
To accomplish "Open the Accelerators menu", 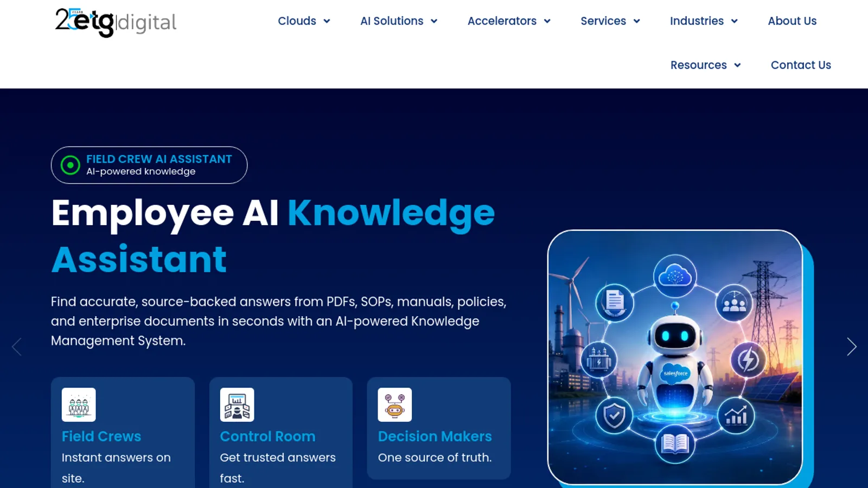I will (502, 21).
